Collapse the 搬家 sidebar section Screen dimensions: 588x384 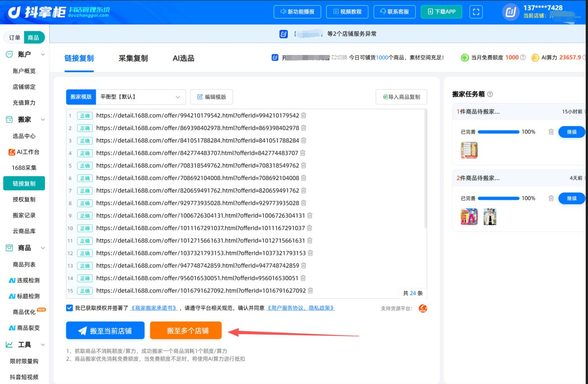43,120
